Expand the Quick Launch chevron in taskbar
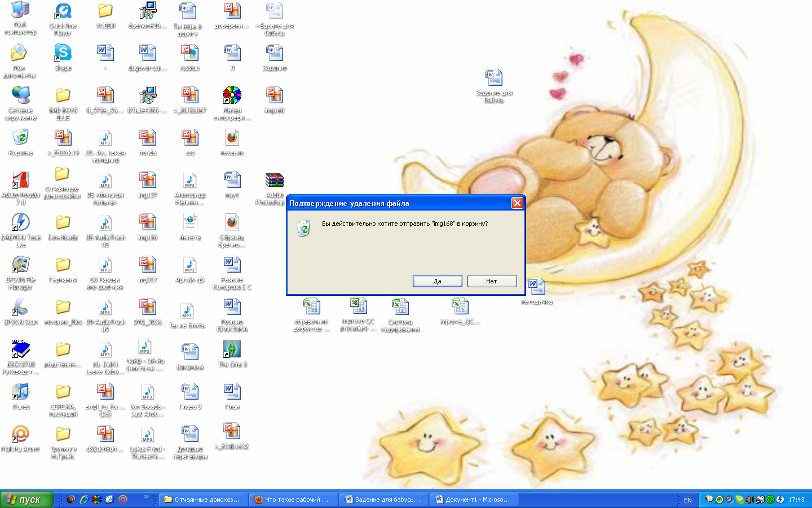The width and height of the screenshot is (812, 508). tap(146, 497)
